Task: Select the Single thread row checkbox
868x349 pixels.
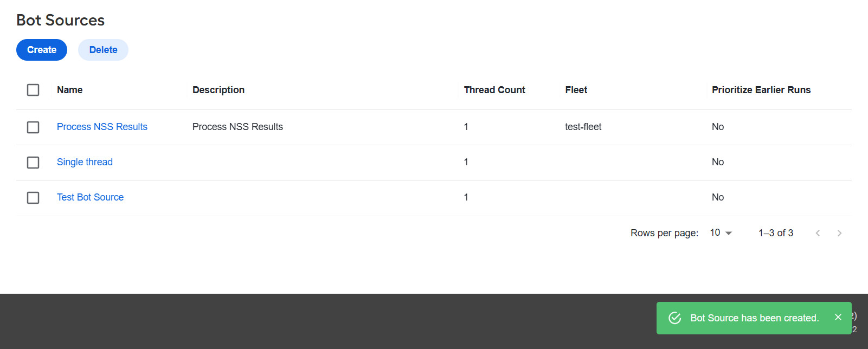Action: (33, 162)
